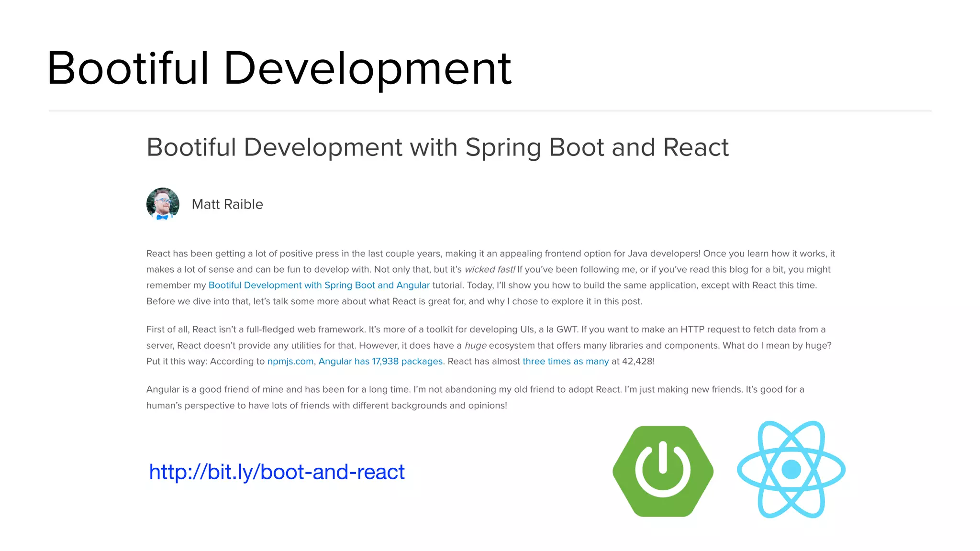Follow the 'Angular has 17,938 packages' link
980x551 pixels.
click(x=380, y=361)
